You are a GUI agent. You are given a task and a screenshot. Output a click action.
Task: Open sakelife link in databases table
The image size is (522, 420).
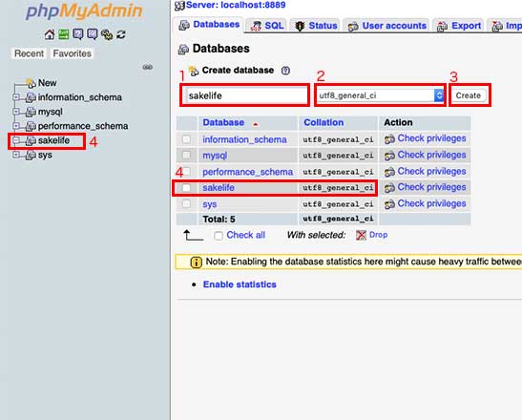(219, 188)
